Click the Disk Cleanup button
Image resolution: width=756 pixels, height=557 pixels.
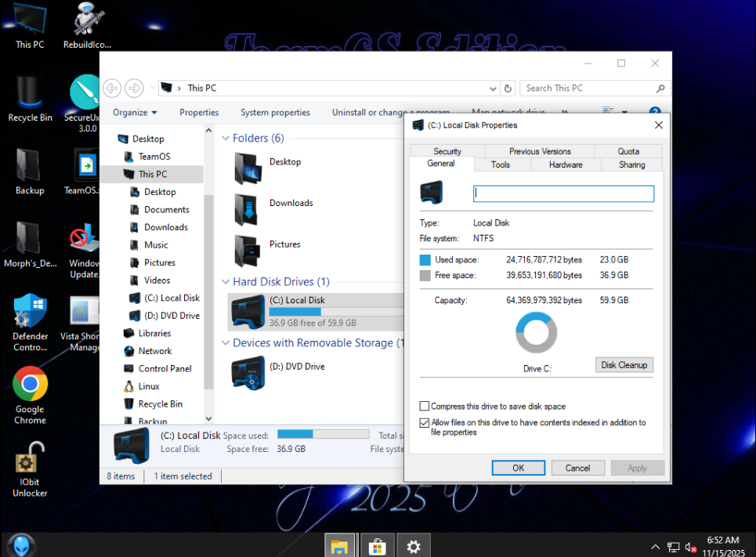[624, 365]
